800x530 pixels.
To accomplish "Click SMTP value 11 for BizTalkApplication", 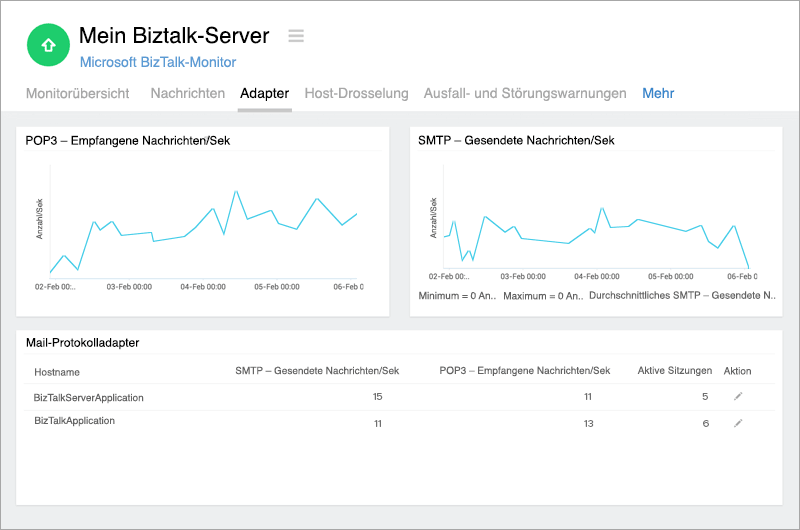I will coord(378,423).
